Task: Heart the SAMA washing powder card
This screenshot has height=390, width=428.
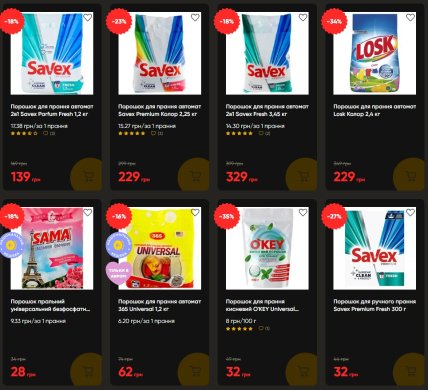Action: [x=87, y=212]
